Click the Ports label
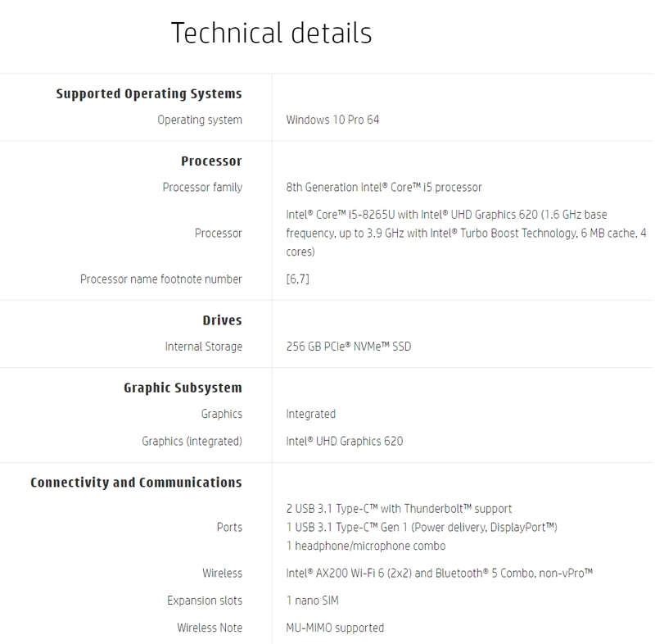The height and width of the screenshot is (644, 655). click(x=229, y=527)
